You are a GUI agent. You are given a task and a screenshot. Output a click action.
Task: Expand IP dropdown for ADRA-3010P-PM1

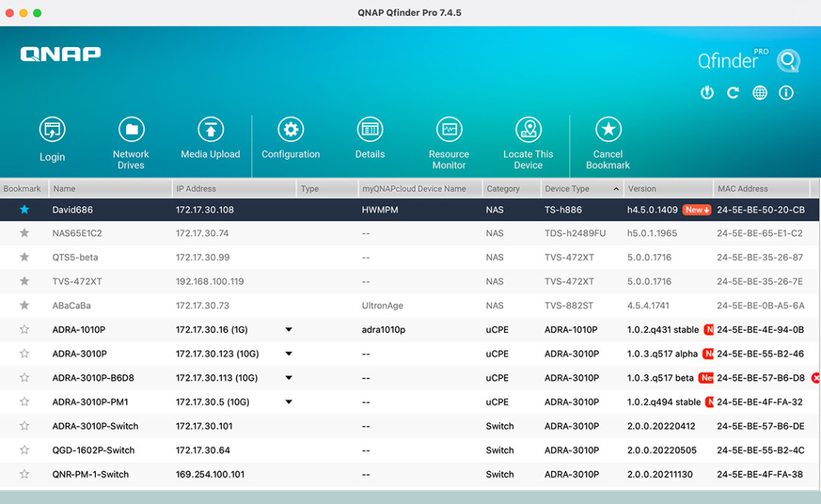pos(289,402)
